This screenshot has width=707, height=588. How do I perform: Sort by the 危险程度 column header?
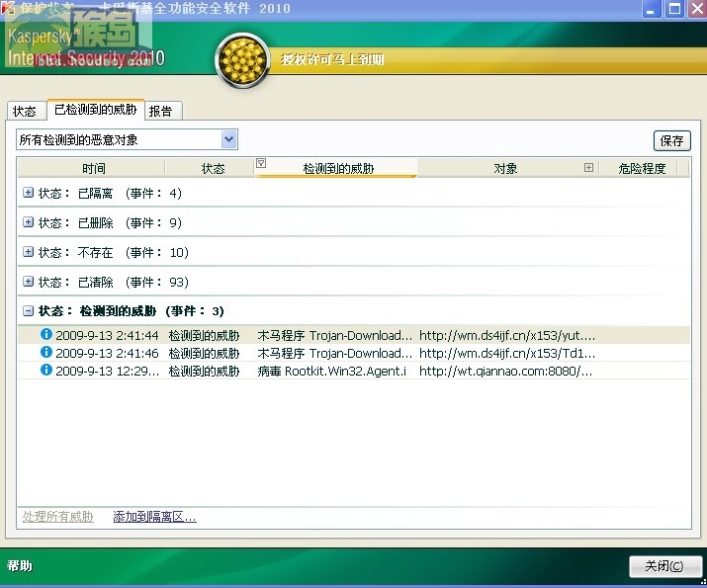[x=642, y=168]
